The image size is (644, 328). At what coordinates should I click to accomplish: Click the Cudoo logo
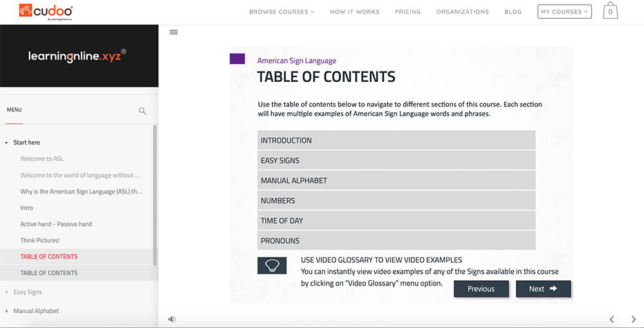coord(46,11)
